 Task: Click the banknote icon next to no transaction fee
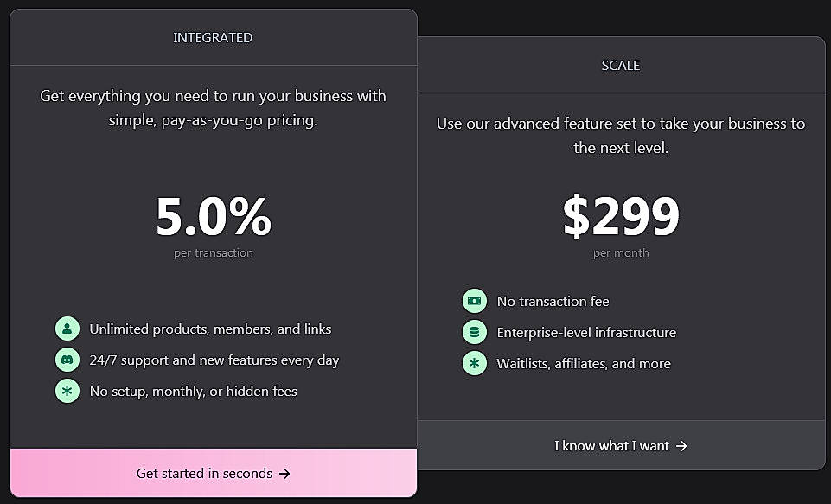pos(475,300)
